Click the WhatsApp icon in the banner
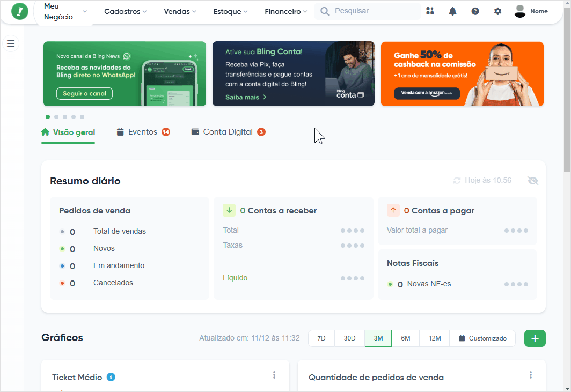Viewport: 571px width, 392px height. [x=127, y=56]
